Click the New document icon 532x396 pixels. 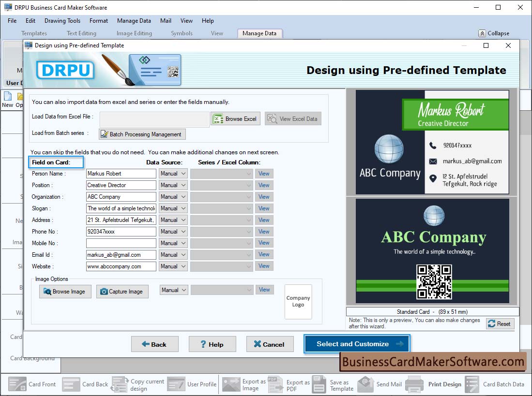tap(7, 96)
